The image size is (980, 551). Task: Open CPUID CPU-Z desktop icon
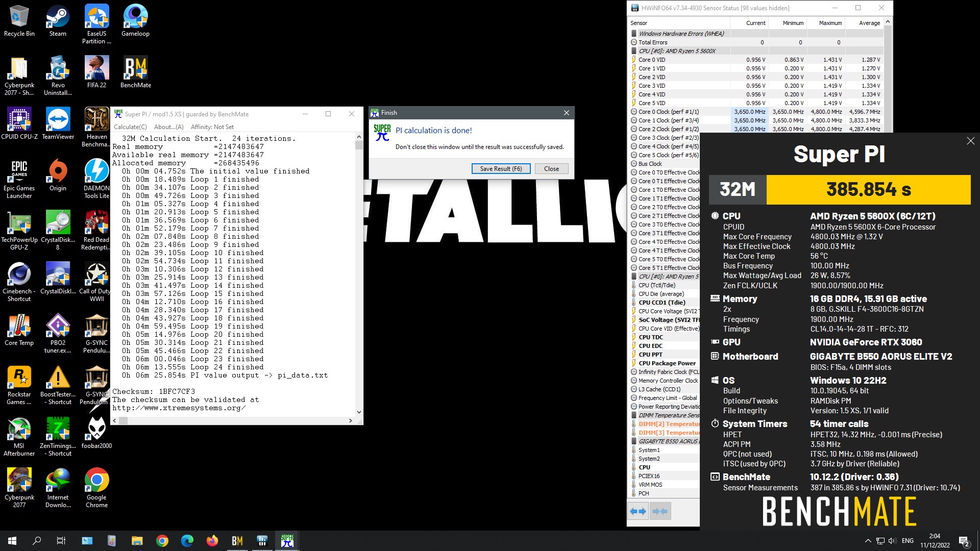[19, 124]
